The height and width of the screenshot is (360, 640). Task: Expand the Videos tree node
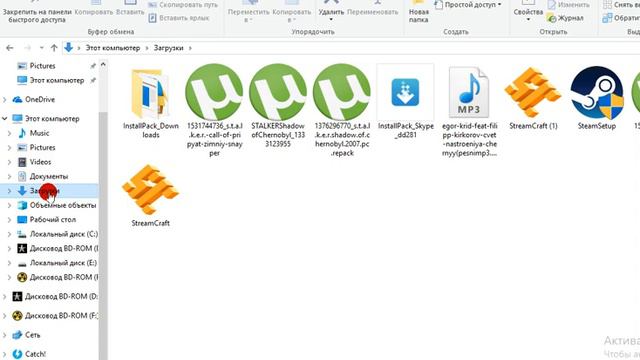click(9, 162)
